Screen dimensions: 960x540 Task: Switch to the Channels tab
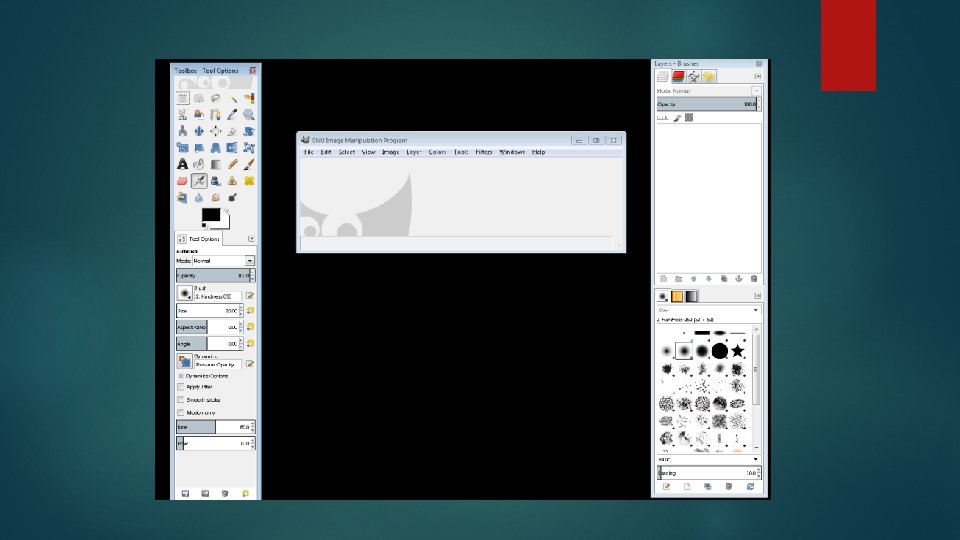(678, 77)
